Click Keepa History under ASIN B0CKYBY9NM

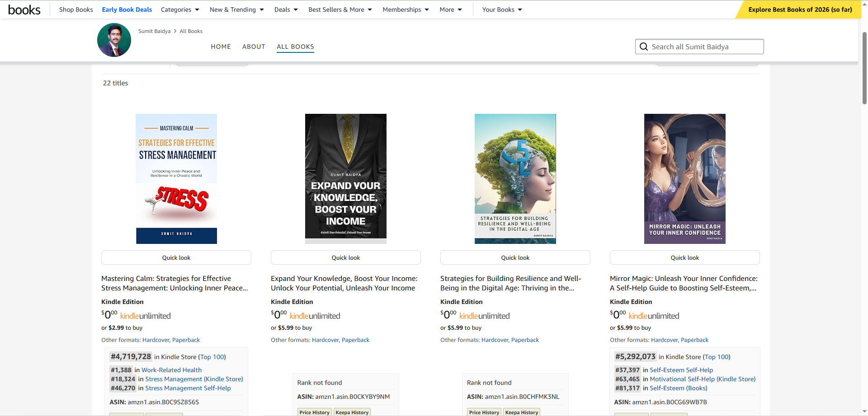pos(352,412)
